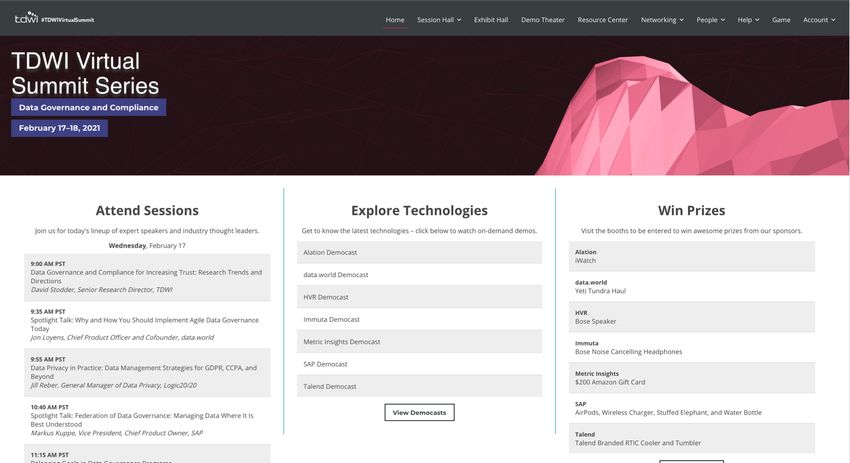Click the Data Governance and Compliance banner label
Image resolution: width=850 pixels, height=463 pixels.
point(88,107)
